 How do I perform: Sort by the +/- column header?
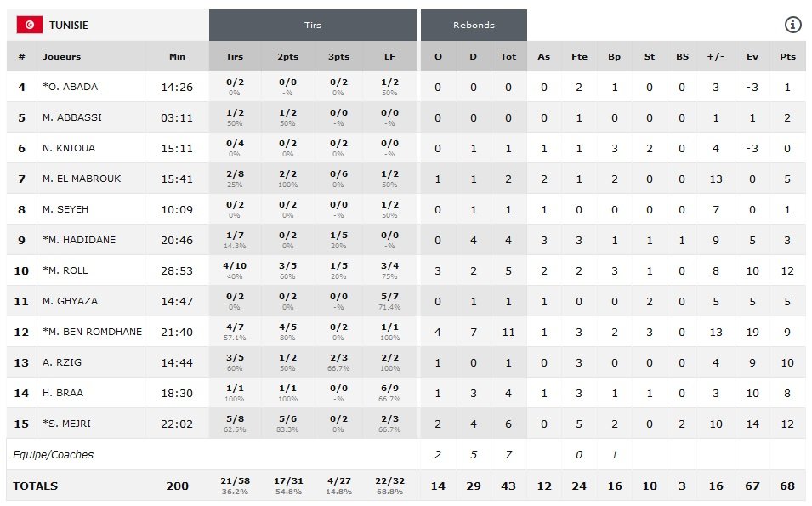[717, 57]
